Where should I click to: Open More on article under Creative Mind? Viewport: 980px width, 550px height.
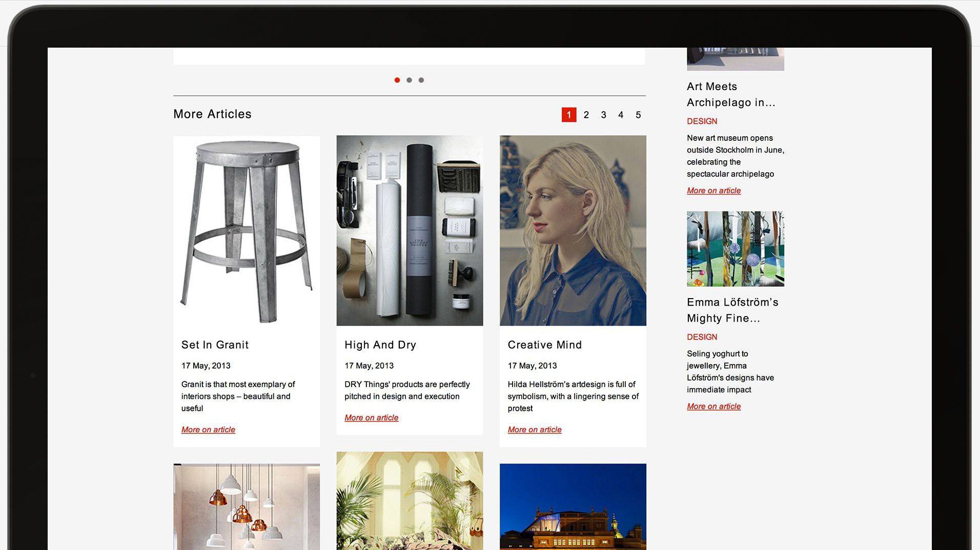535,430
